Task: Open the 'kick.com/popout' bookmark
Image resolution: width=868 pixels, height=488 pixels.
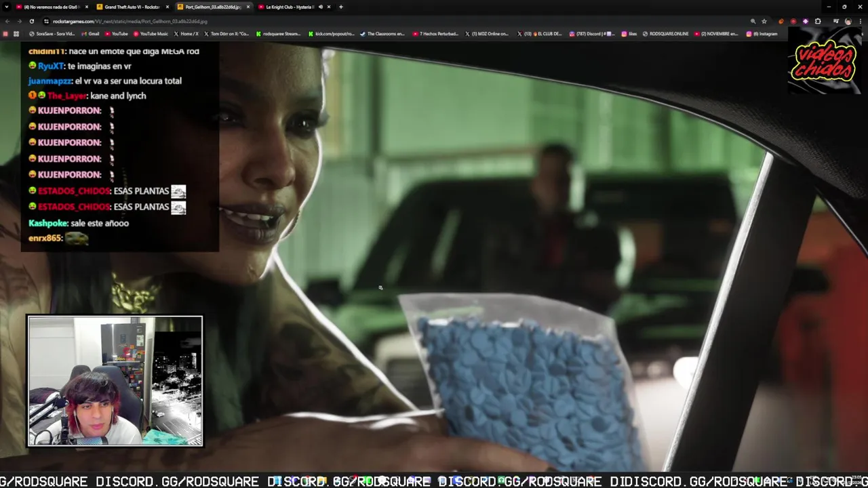Action: pyautogui.click(x=331, y=33)
